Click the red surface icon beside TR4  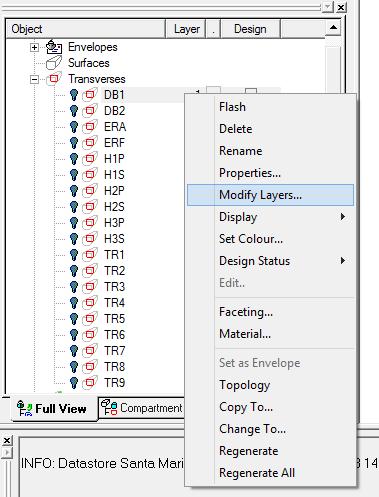[90, 303]
